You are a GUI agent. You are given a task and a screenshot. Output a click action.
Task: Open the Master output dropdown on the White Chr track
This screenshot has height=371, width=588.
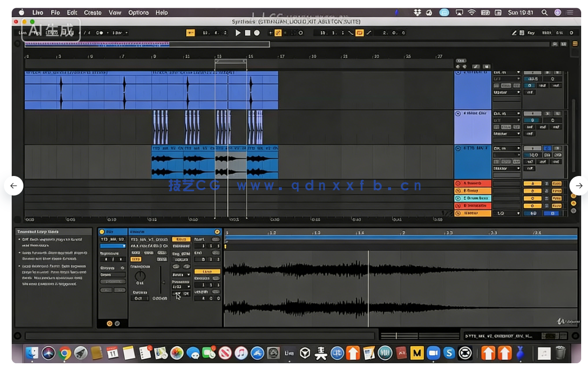click(507, 133)
